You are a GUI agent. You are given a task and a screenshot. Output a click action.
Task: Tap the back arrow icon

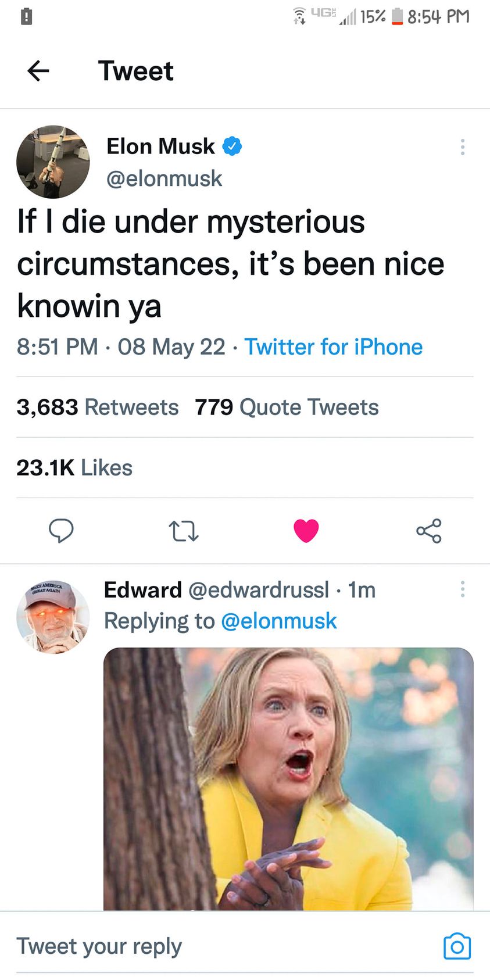38,71
